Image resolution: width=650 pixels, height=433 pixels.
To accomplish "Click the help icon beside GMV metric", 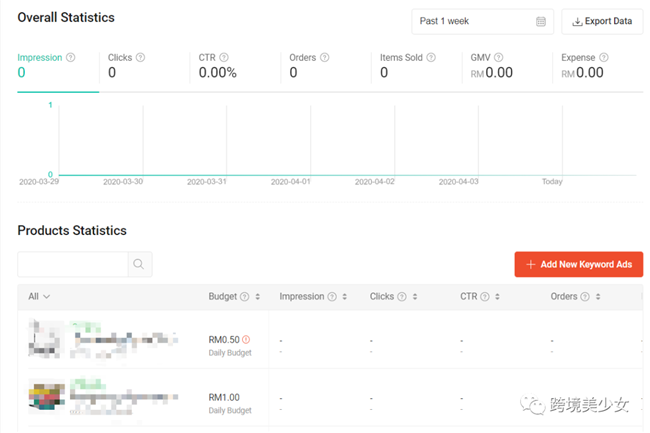I will [498, 57].
